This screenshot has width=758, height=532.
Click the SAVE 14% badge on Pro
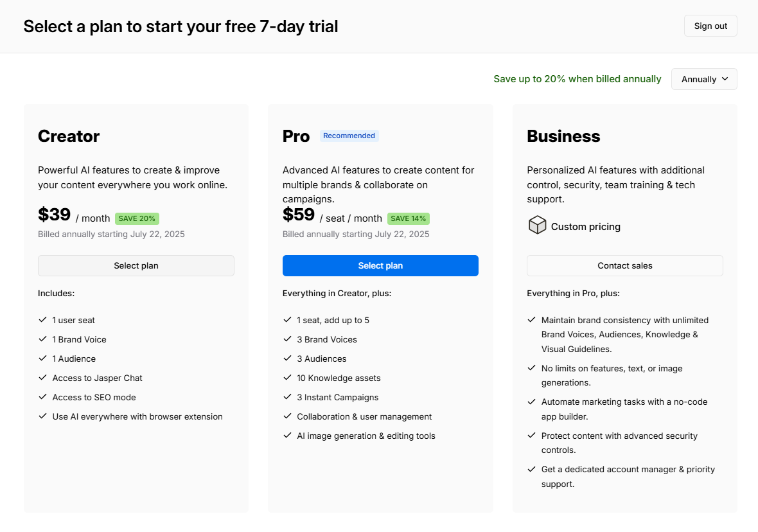click(409, 218)
